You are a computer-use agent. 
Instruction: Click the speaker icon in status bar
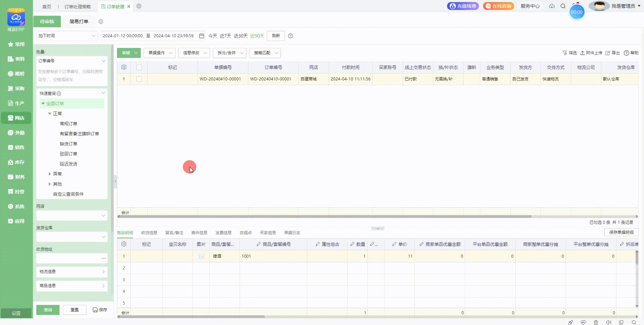pyautogui.click(x=609, y=322)
